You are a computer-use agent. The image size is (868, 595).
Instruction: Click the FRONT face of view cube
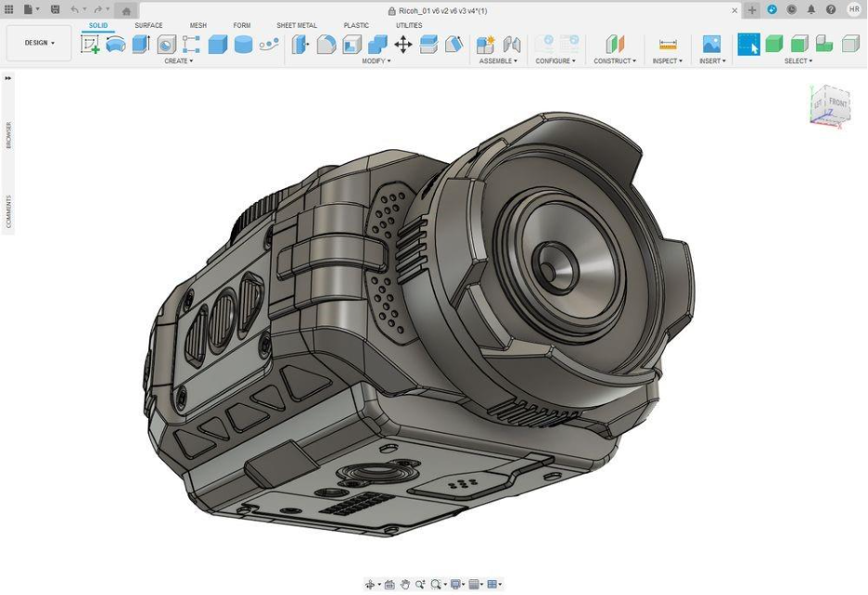[x=837, y=103]
